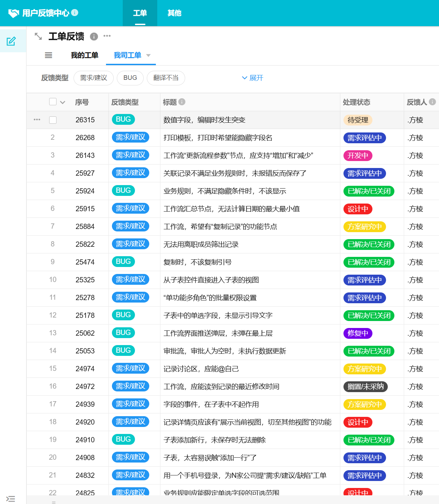Click the expand fullscreen arrows icon
This screenshot has width=439, height=504.
(38, 36)
